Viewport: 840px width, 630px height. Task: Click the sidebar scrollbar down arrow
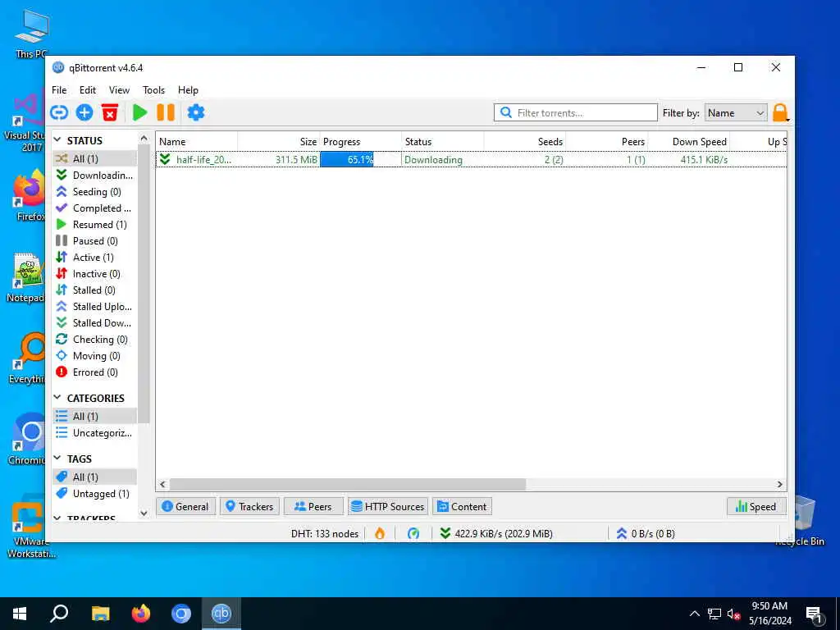144,514
